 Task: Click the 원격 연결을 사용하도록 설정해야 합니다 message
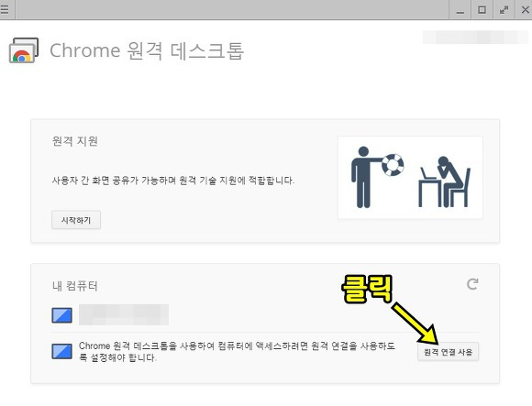[x=237, y=351]
